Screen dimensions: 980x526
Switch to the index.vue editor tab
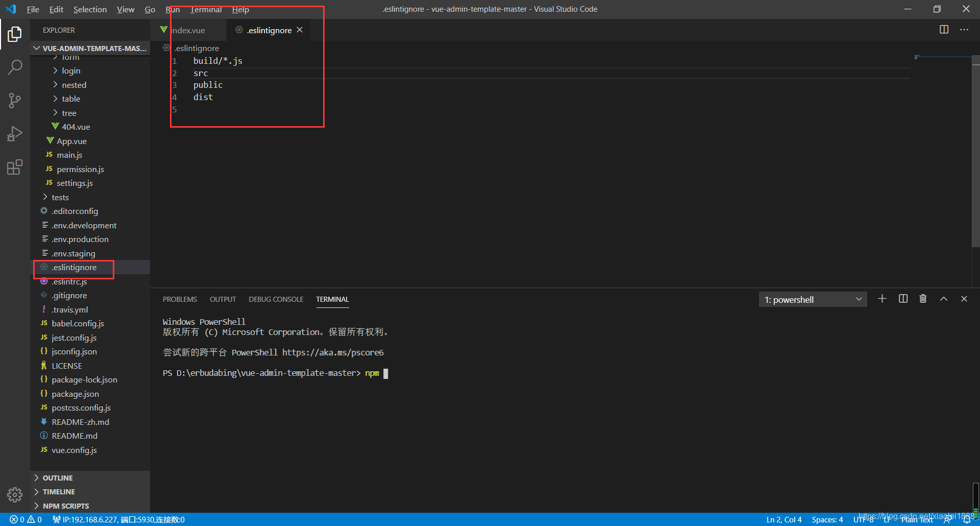point(188,30)
